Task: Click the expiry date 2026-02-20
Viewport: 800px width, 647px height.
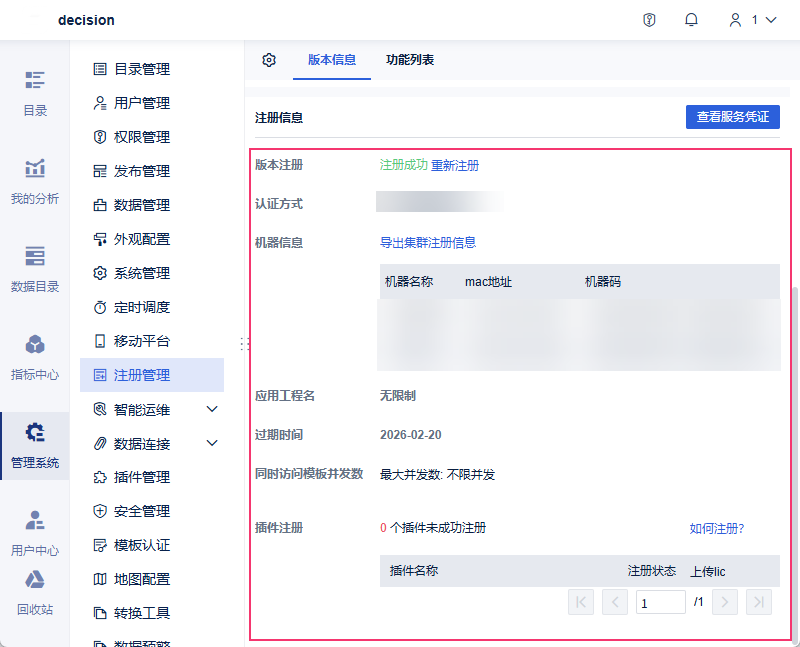Action: pyautogui.click(x=411, y=435)
